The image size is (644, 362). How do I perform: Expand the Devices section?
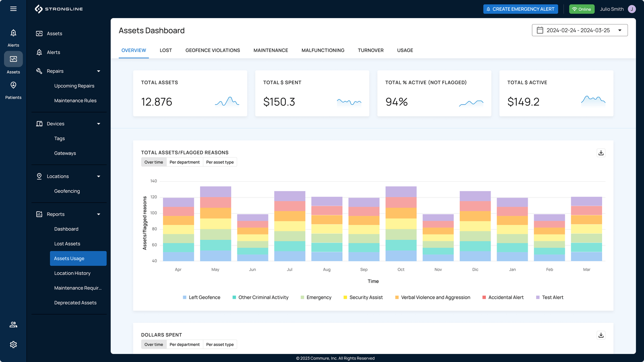(x=98, y=123)
